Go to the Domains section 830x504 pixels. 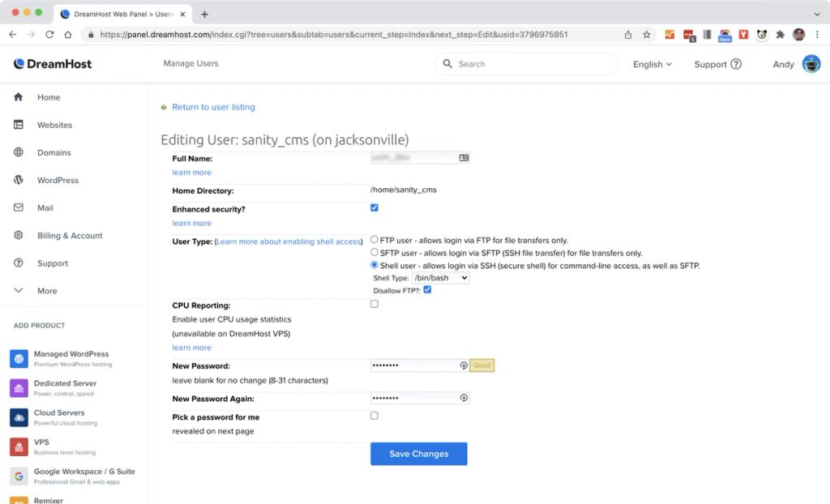tap(54, 152)
